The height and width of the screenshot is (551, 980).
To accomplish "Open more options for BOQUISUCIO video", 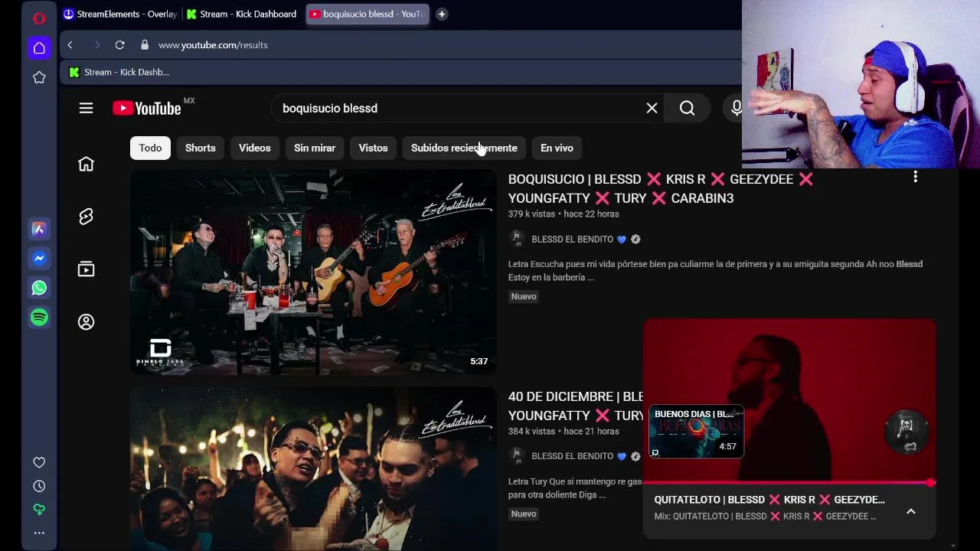I will click(x=915, y=178).
